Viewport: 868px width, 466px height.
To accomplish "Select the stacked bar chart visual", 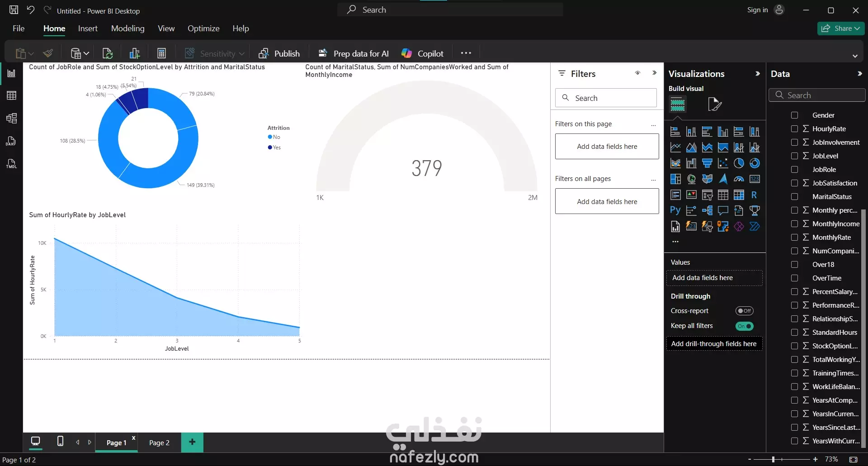I will click(675, 132).
